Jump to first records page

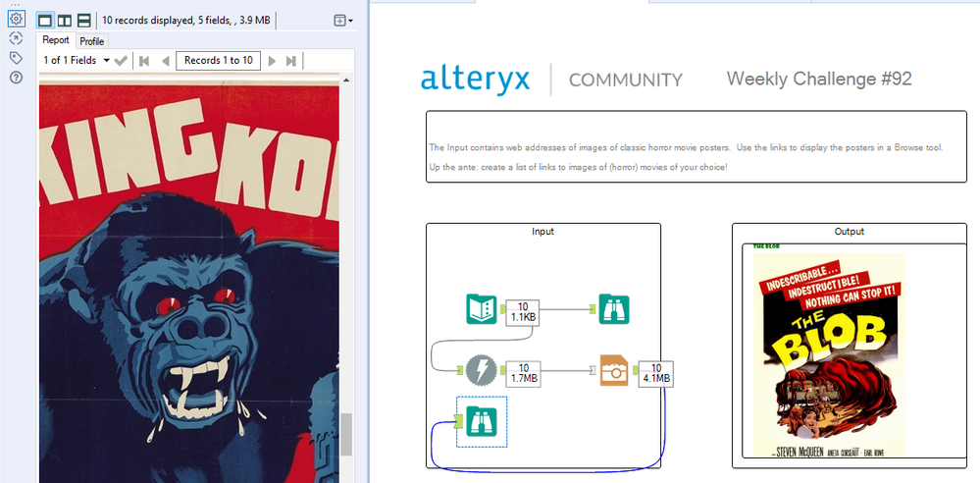click(144, 61)
